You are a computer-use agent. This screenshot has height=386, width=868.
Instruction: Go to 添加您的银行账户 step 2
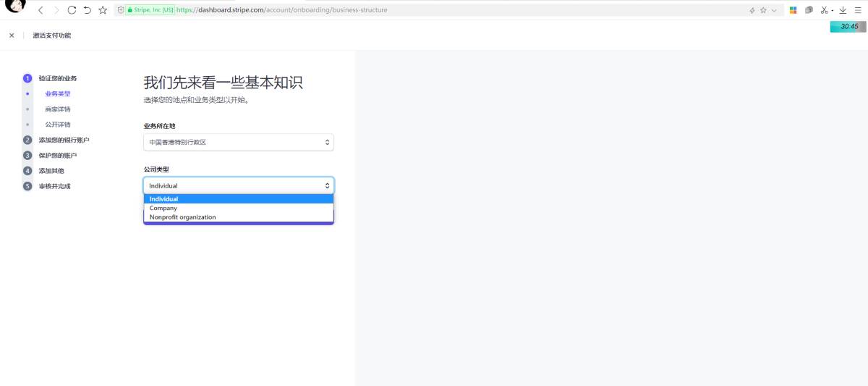tap(64, 140)
